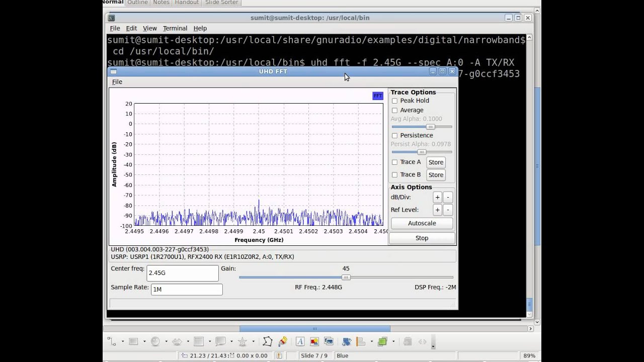Open the terminal Help menu
This screenshot has width=644, height=362.
tap(200, 28)
